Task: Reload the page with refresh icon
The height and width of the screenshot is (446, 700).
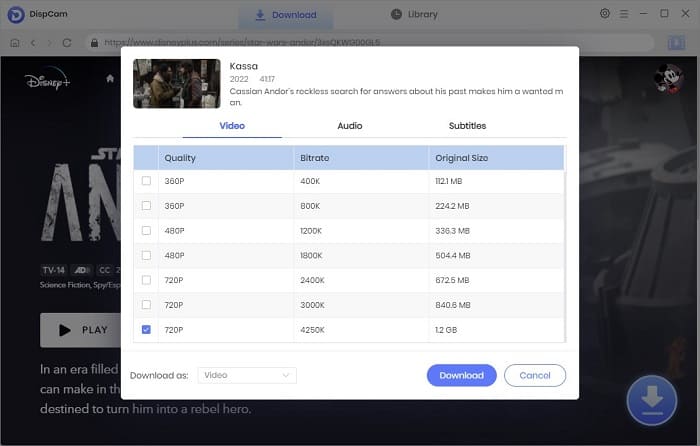Action: click(67, 43)
